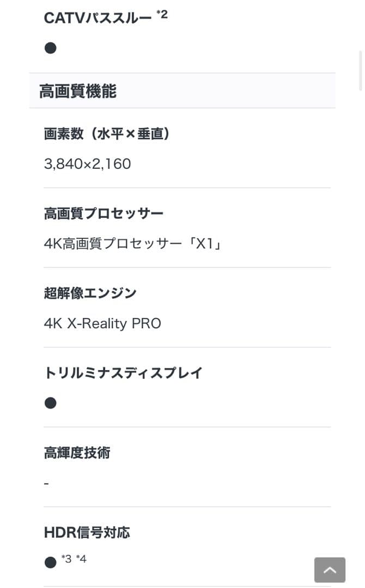Open footnote *4 beside the HDR dot
Image resolution: width=365 pixels, height=588 pixels.
tap(80, 558)
